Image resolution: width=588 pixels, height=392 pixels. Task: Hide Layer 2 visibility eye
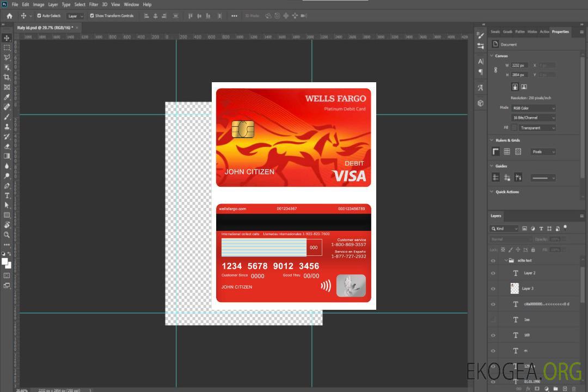coord(493,273)
